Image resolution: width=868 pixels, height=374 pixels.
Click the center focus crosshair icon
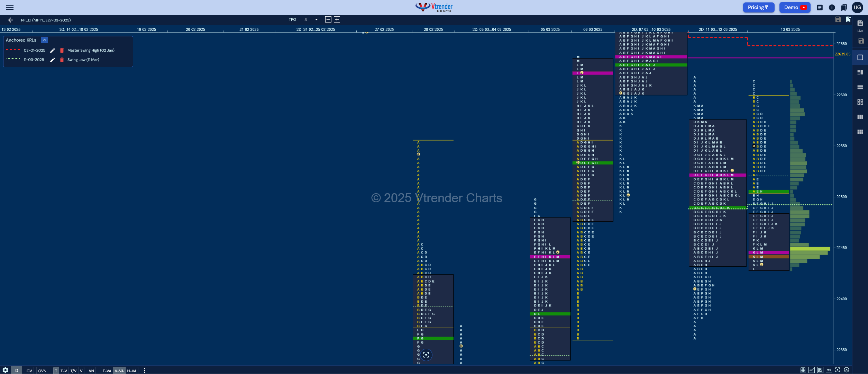pos(426,355)
